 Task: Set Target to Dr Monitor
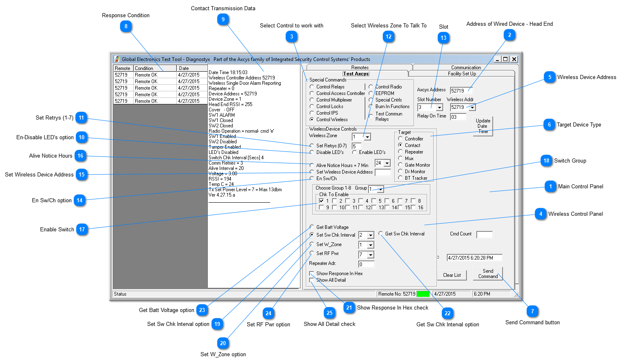[x=400, y=172]
